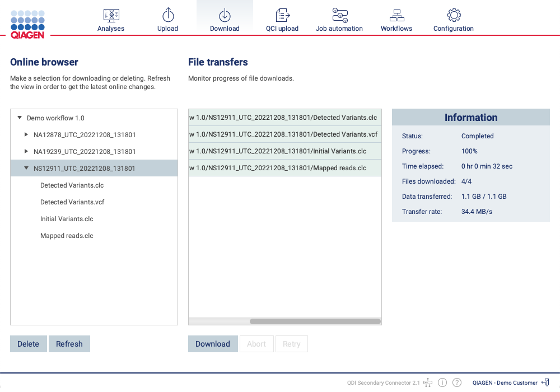
Task: Open the QCI upload tab
Action: (282, 15)
